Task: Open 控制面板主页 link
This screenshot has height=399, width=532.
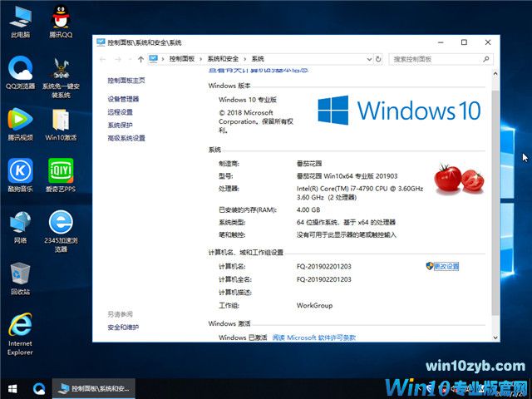Action: 126,81
